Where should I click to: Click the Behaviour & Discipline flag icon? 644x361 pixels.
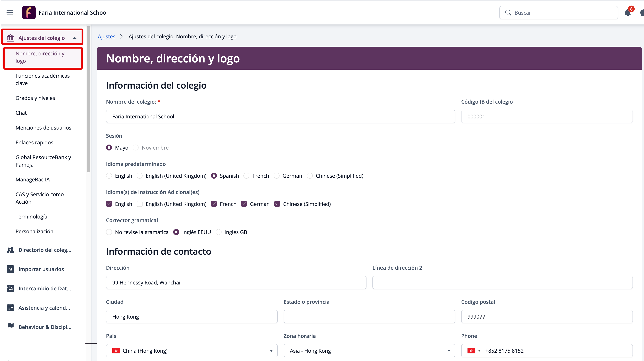[x=10, y=327]
